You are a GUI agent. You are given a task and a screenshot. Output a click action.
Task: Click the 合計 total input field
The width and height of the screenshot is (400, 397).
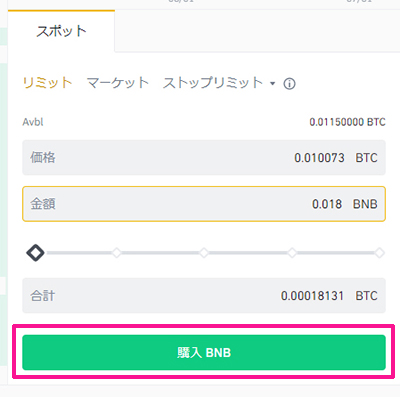[x=204, y=296]
